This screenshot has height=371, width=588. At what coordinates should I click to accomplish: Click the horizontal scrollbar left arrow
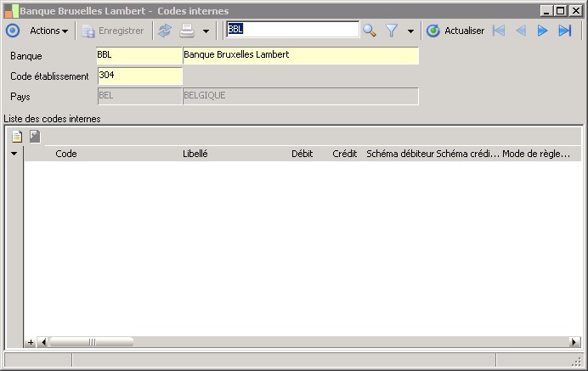43,342
